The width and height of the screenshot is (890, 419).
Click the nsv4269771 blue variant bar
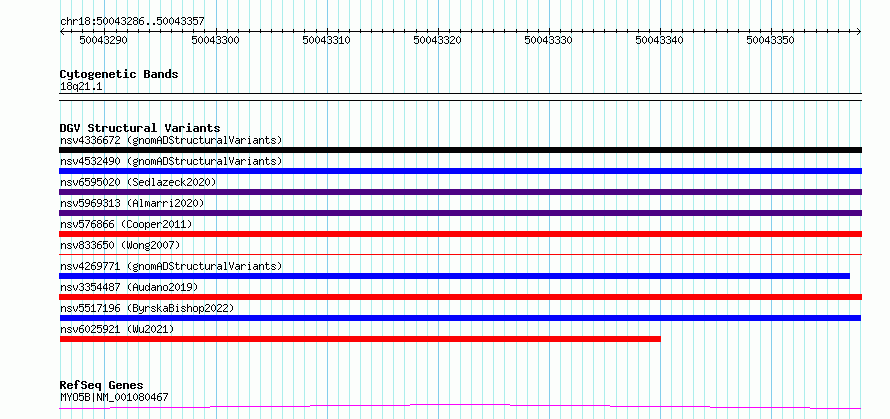coord(455,276)
